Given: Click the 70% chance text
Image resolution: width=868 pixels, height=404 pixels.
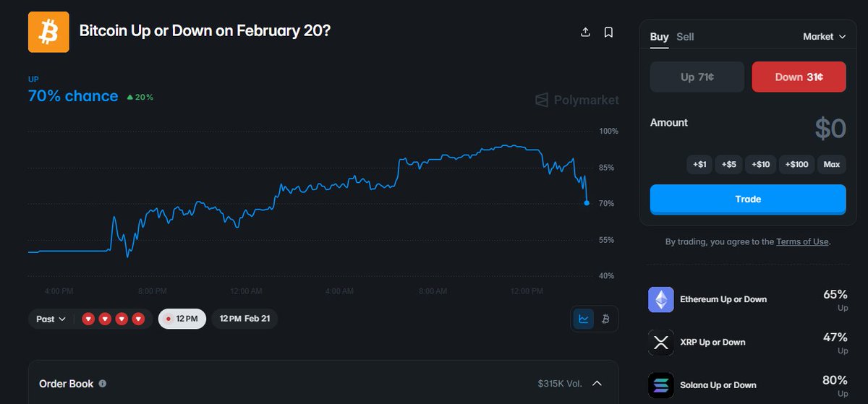Looking at the screenshot, I should (73, 96).
